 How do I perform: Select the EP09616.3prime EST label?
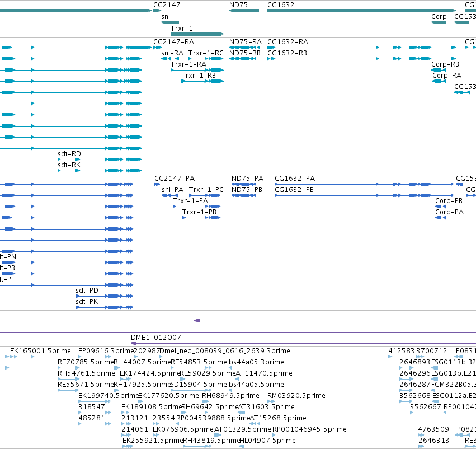[x=106, y=351]
